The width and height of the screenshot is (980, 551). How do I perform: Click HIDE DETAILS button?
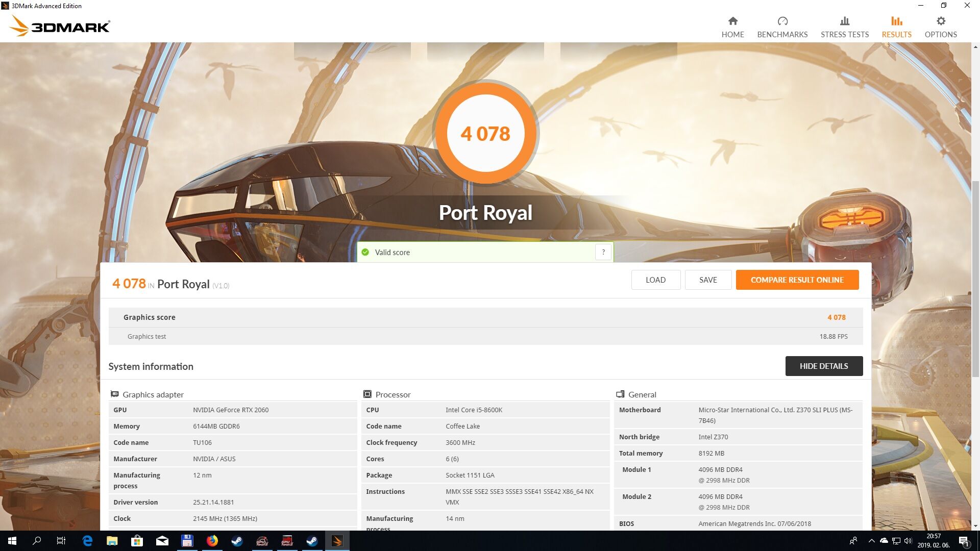[x=824, y=366]
